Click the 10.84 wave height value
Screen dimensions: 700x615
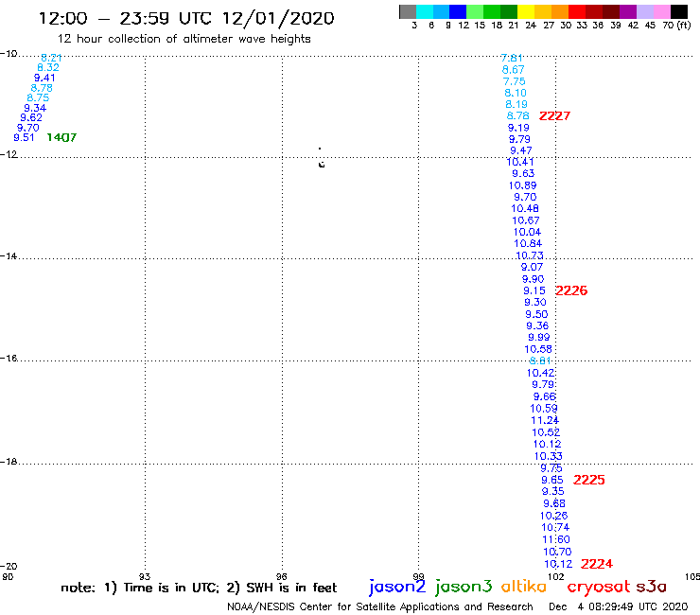(x=528, y=244)
